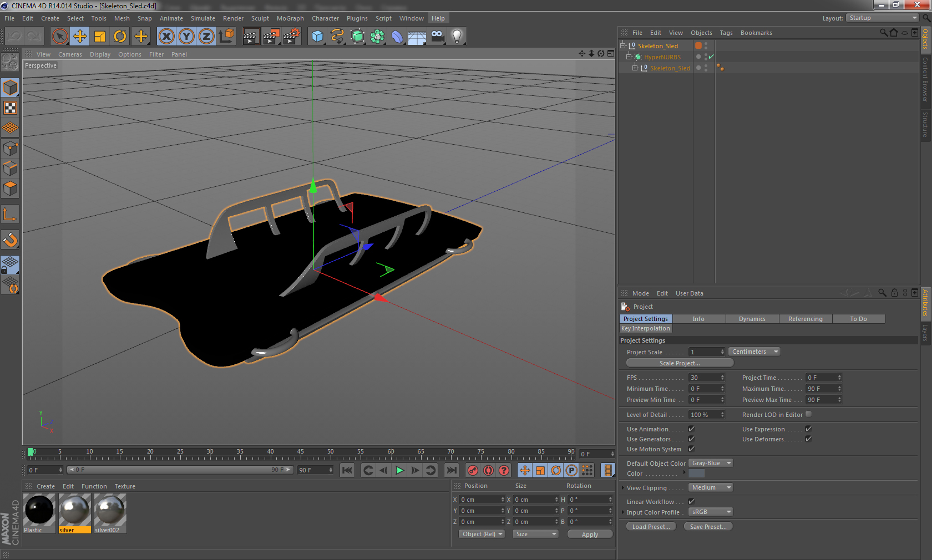
Task: Toggle Use Motion System checkbox
Action: click(x=691, y=449)
